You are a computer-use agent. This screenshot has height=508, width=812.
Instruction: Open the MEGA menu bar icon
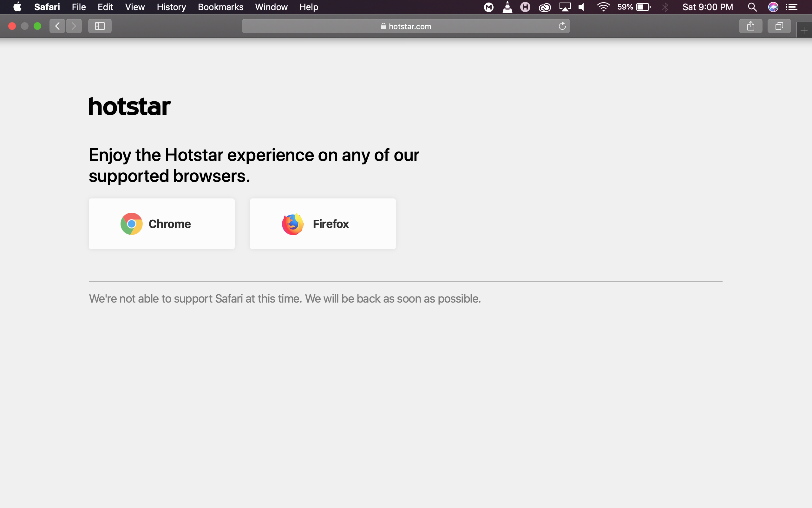(x=489, y=7)
